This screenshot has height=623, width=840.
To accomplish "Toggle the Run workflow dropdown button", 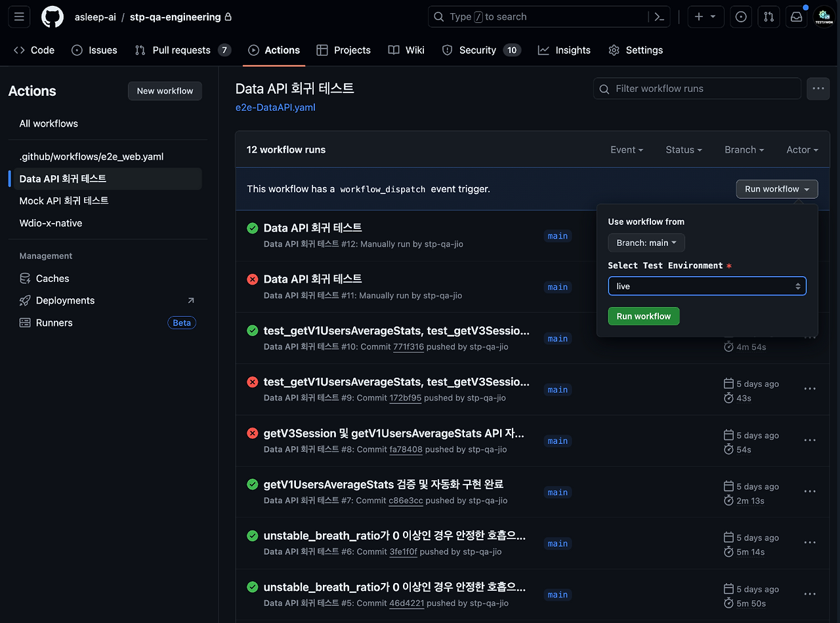I will pos(777,189).
